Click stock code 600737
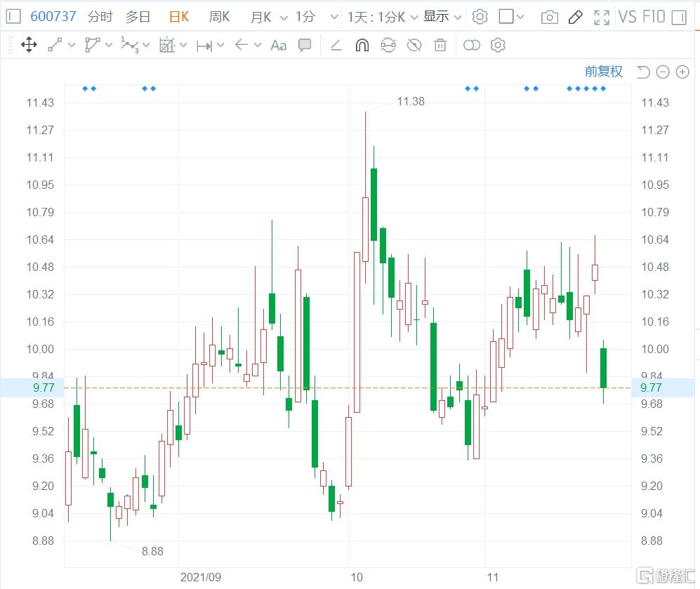 [53, 17]
